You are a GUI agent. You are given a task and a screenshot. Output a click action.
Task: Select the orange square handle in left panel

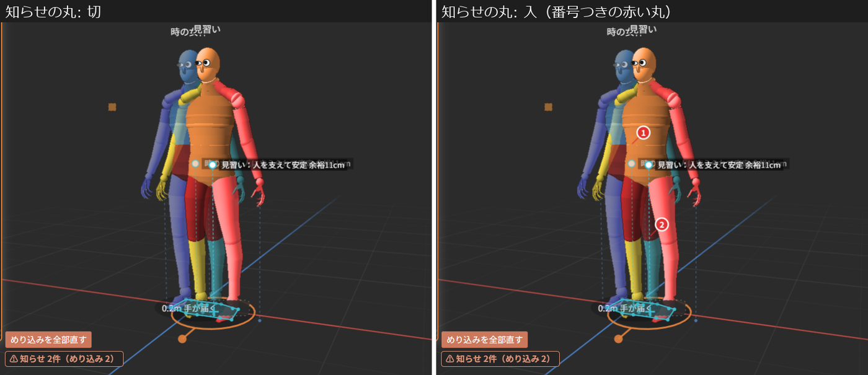click(112, 107)
